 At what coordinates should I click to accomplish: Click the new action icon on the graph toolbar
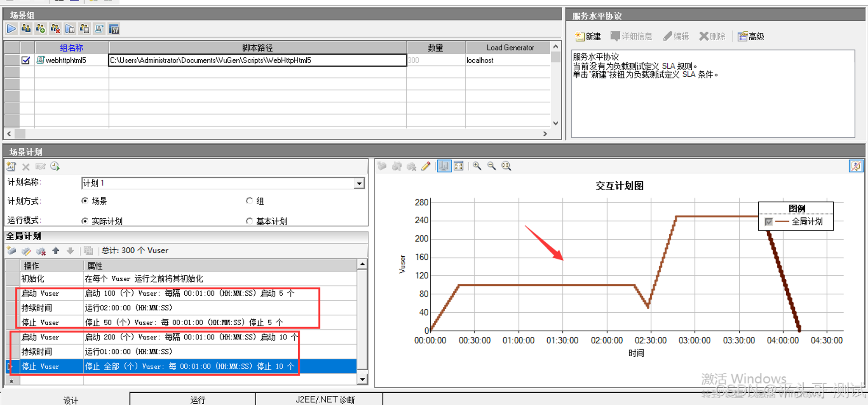coord(382,166)
